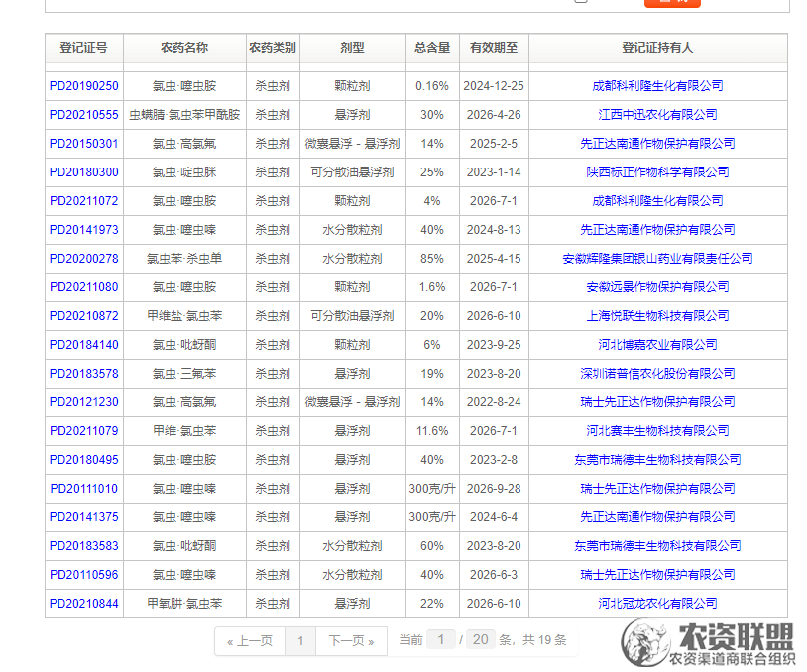Open holder 江西中迅农化有限公司 link

(657, 115)
